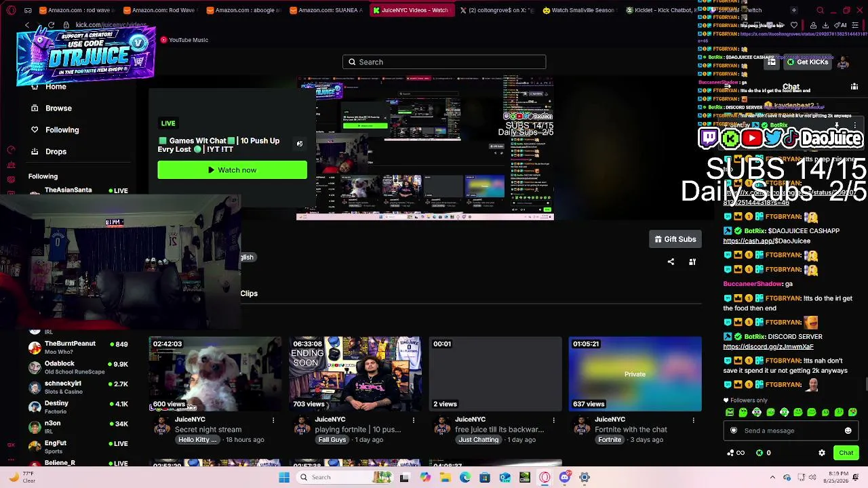Viewport: 868px width, 488px height.
Task: Open the Discord invite link in chat
Action: (768, 347)
